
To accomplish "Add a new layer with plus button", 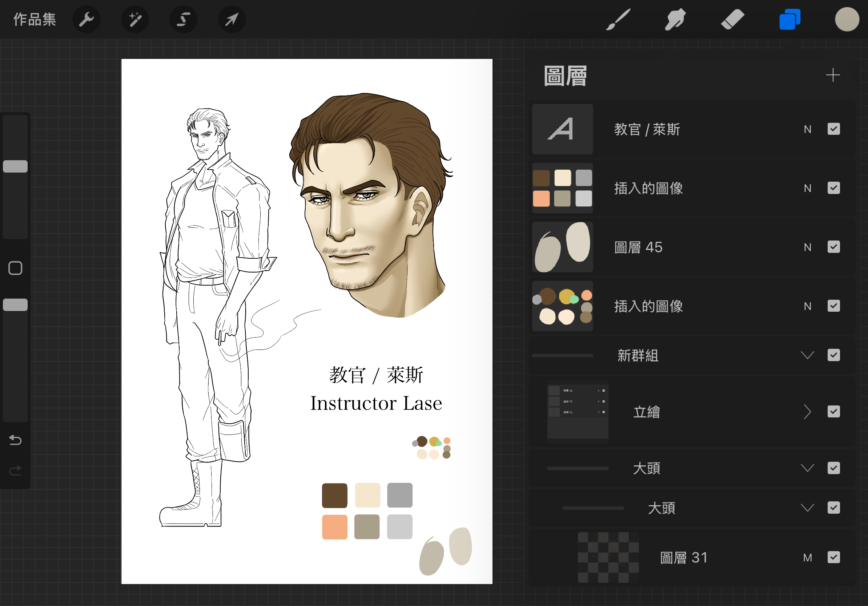I will tap(832, 75).
